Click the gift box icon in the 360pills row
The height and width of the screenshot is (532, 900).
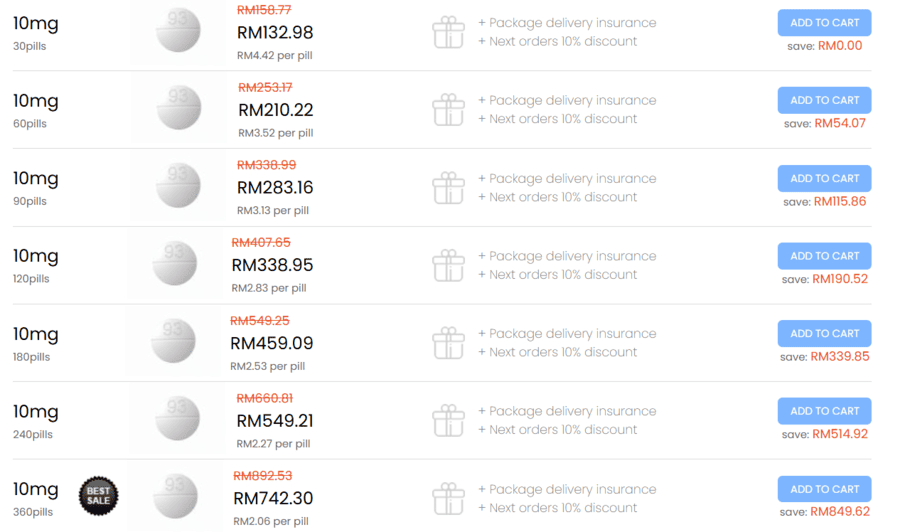point(448,498)
